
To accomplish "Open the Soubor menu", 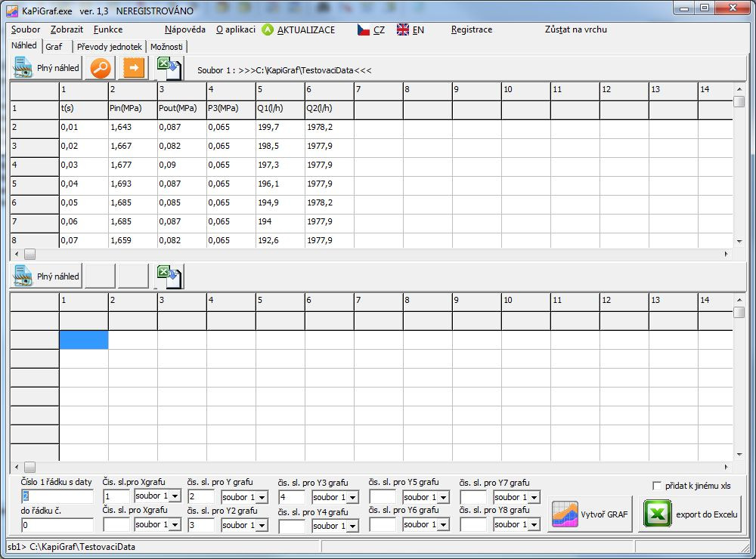I will click(x=26, y=29).
